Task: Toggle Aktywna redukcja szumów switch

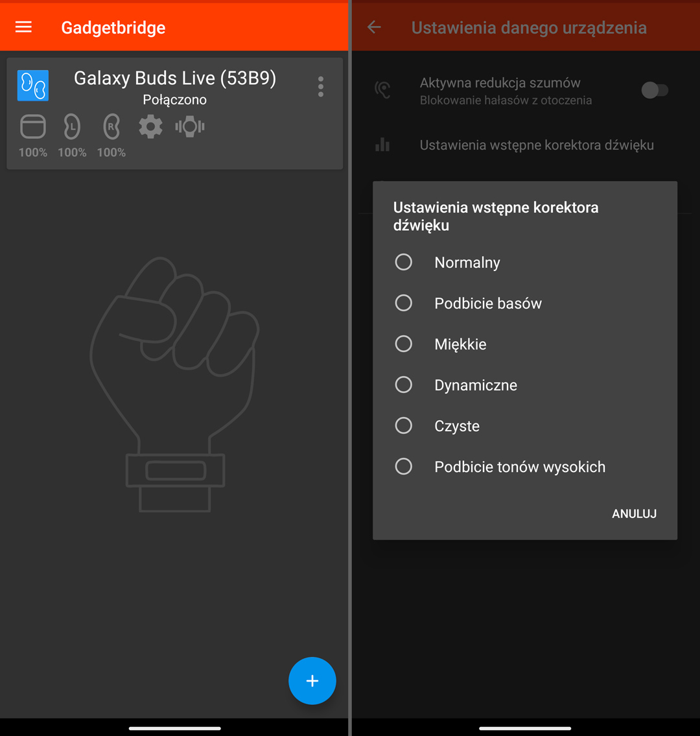Action: click(x=655, y=90)
